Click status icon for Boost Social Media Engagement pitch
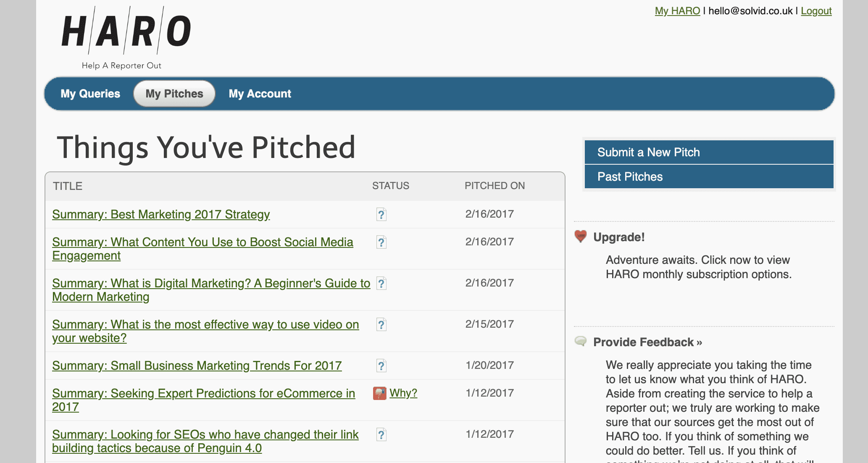 coord(381,242)
